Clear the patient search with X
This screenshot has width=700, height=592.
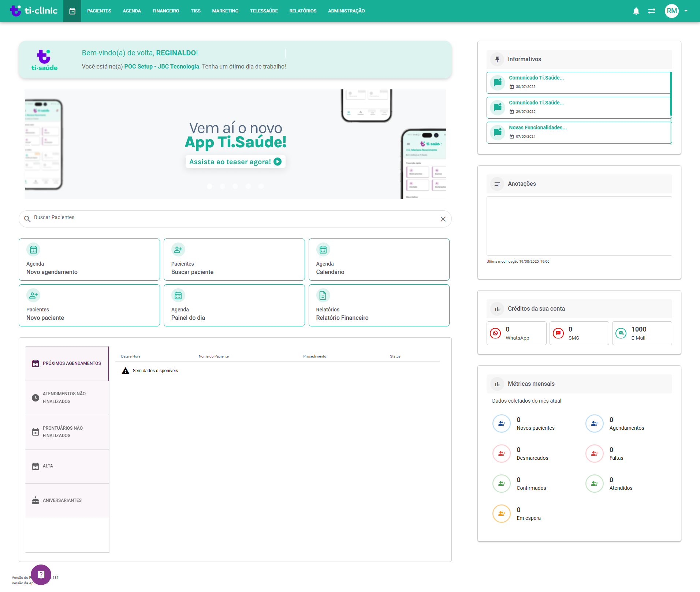point(443,219)
